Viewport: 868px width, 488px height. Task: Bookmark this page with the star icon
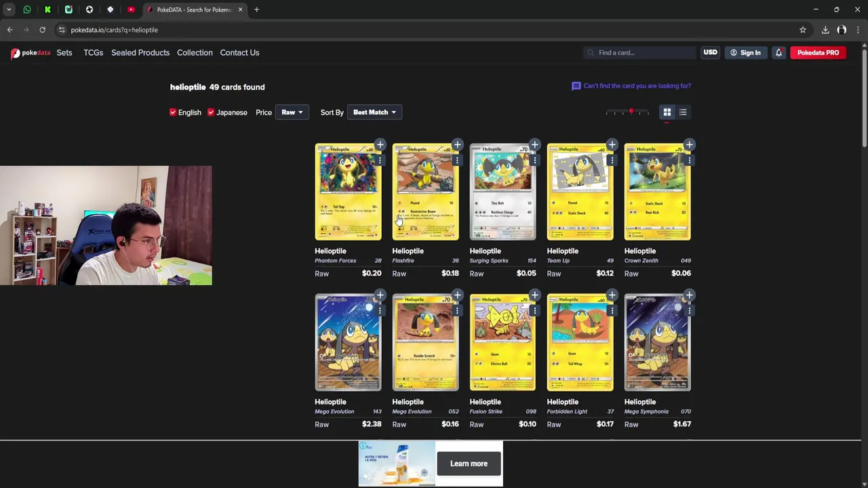803,30
